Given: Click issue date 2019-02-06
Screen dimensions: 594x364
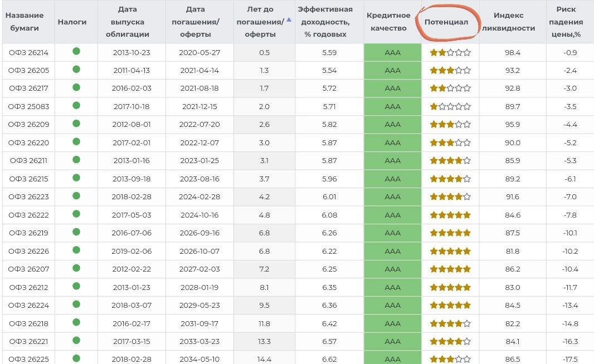Looking at the screenshot, I should pyautogui.click(x=132, y=251).
